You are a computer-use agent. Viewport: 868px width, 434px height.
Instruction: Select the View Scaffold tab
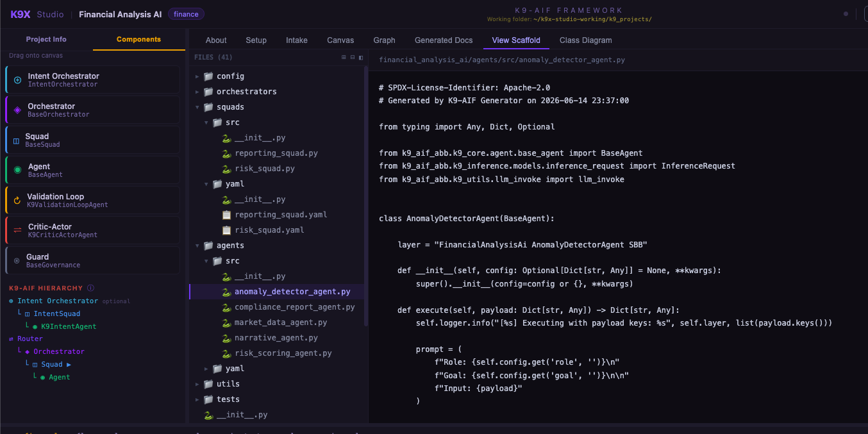pyautogui.click(x=516, y=40)
